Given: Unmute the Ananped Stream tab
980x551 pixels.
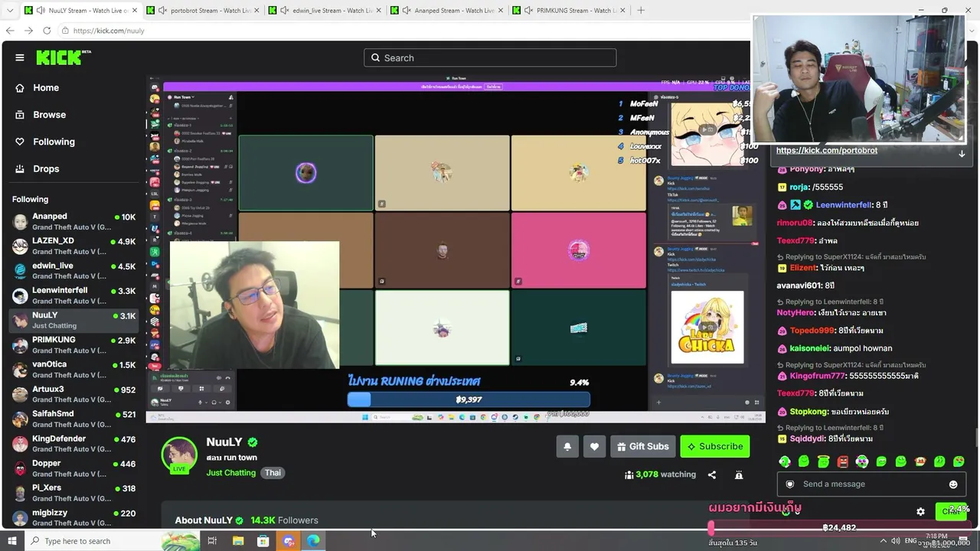Looking at the screenshot, I should click(x=407, y=11).
